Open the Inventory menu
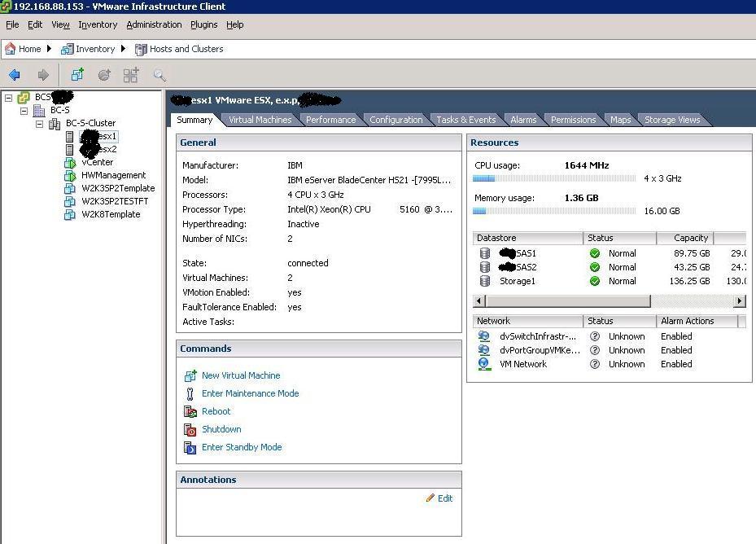Screen dimensions: 756x544 point(98,24)
